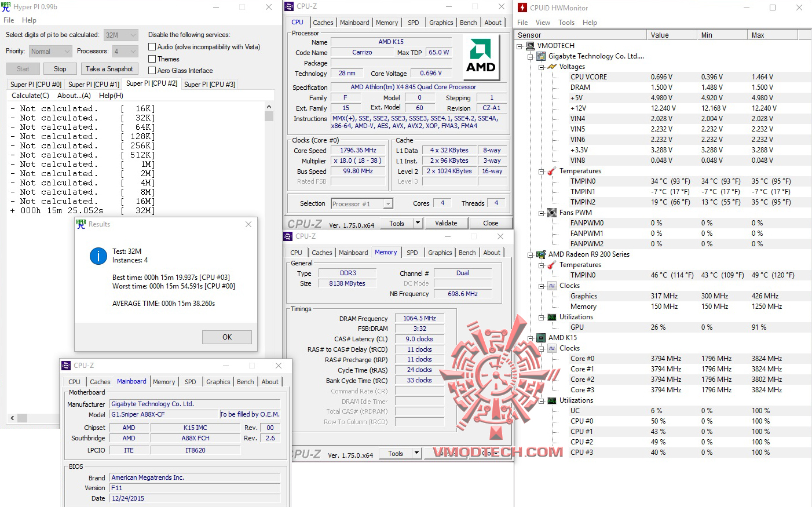Screen dimensions: 812x507
Task: Open the Tools dropdown arrow in CPU-Z Memory window
Action: pos(416,454)
